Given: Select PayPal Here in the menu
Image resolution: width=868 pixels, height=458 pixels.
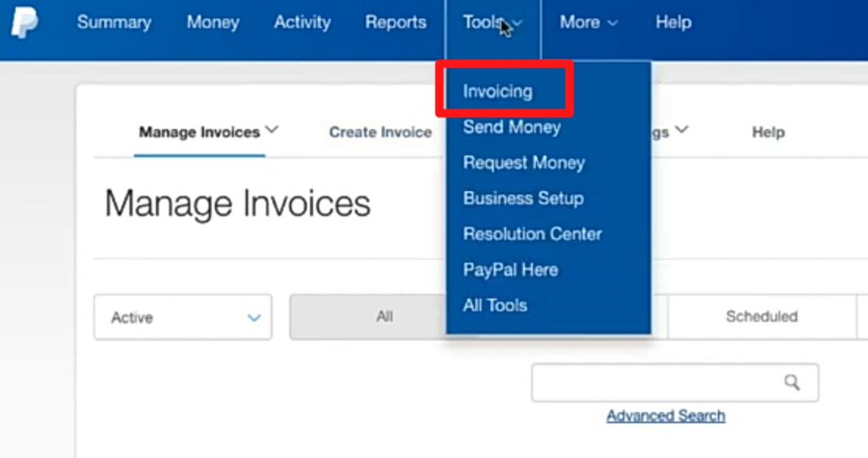Looking at the screenshot, I should click(510, 269).
